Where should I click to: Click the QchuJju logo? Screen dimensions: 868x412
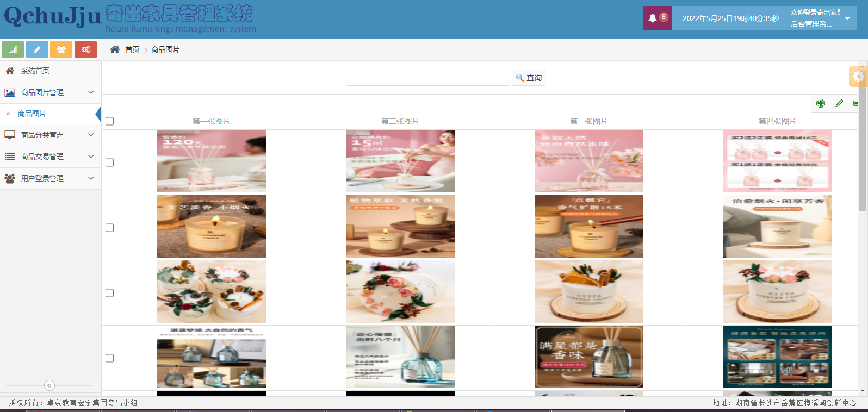pos(53,16)
